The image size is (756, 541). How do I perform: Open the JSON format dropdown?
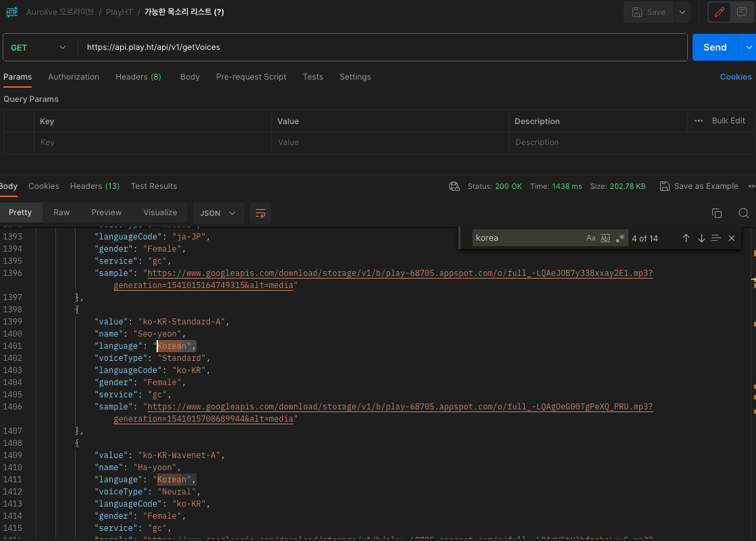click(218, 213)
